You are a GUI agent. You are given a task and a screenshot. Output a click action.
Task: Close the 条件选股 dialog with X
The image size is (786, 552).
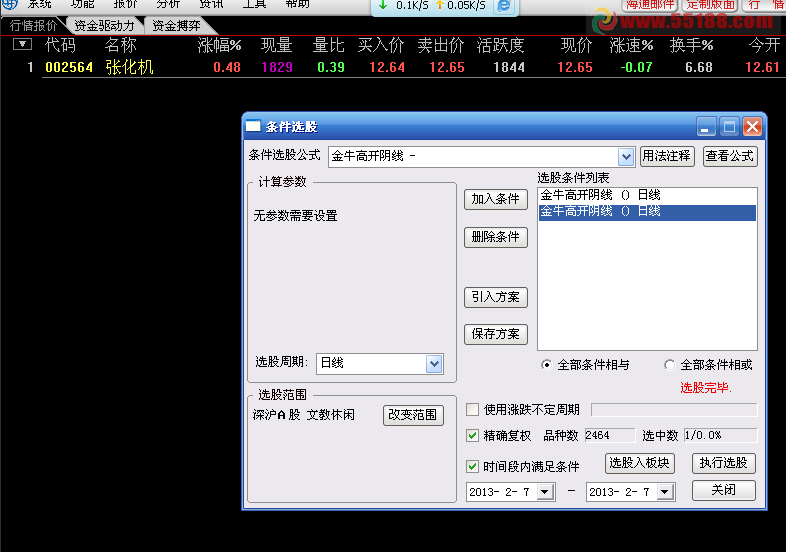[x=752, y=126]
